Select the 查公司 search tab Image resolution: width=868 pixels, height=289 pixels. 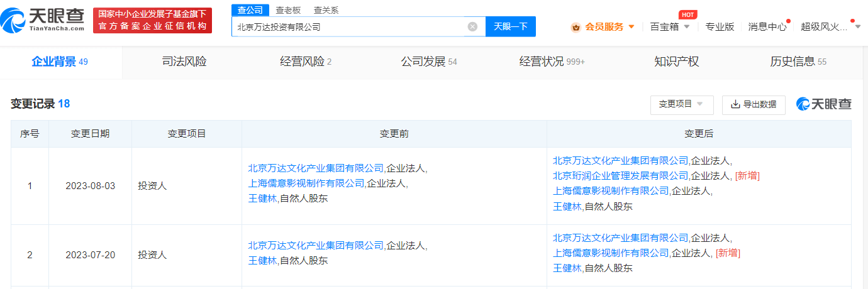point(250,10)
